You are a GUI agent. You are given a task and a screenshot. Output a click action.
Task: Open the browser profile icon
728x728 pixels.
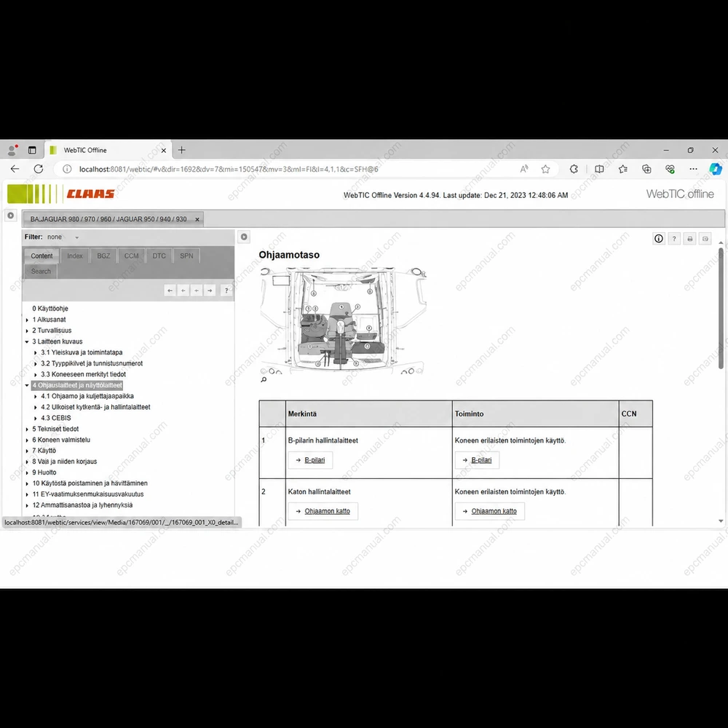tap(12, 150)
